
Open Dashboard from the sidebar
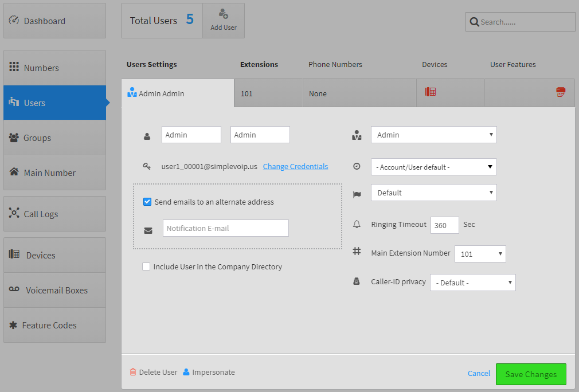(x=54, y=21)
